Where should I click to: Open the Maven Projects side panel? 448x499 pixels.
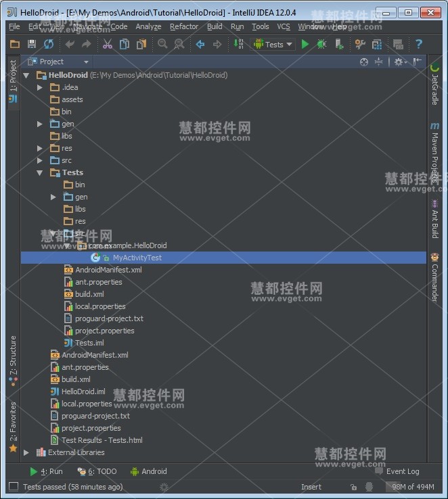coord(435,153)
